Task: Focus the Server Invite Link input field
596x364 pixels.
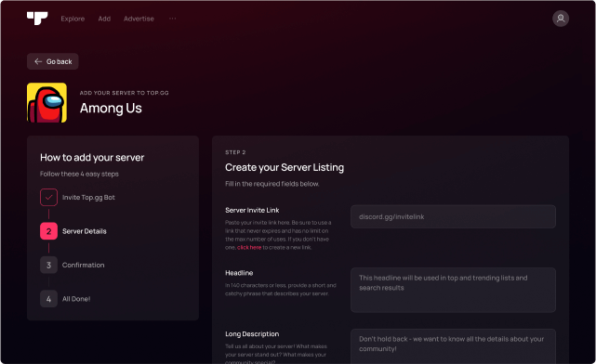Action: tap(453, 216)
